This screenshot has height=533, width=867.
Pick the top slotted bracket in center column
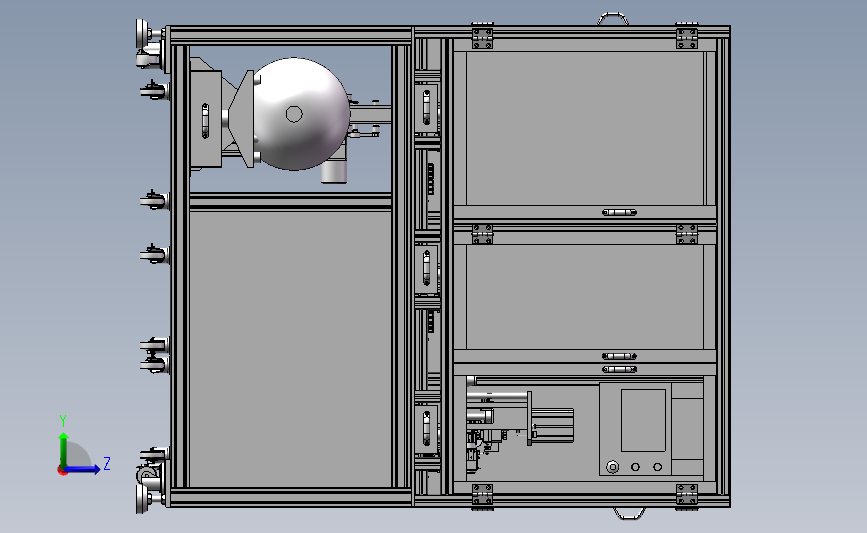(x=426, y=108)
